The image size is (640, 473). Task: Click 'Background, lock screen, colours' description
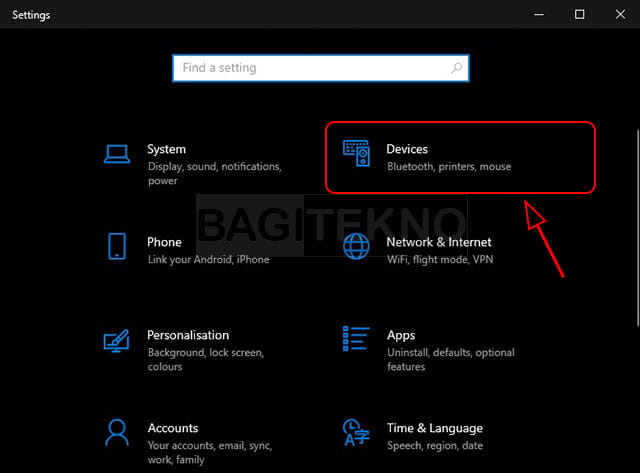(206, 360)
